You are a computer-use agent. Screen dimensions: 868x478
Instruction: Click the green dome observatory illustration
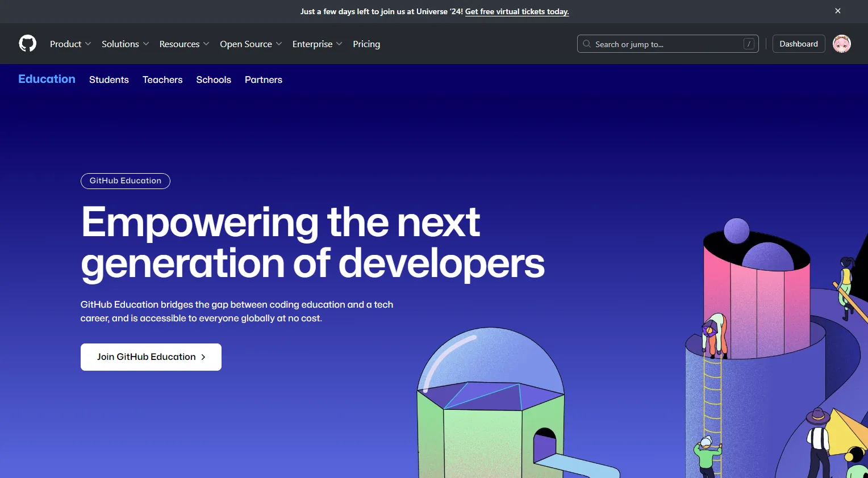click(492, 403)
